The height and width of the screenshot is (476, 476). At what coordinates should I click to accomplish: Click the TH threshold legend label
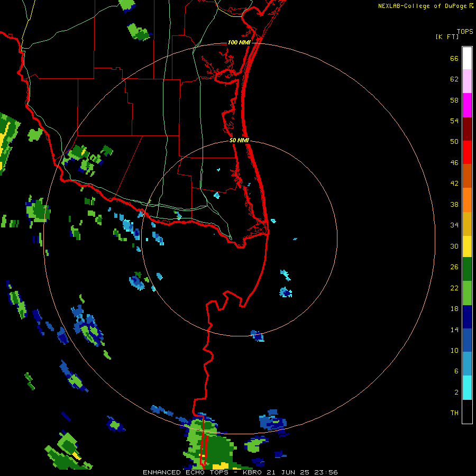454,413
